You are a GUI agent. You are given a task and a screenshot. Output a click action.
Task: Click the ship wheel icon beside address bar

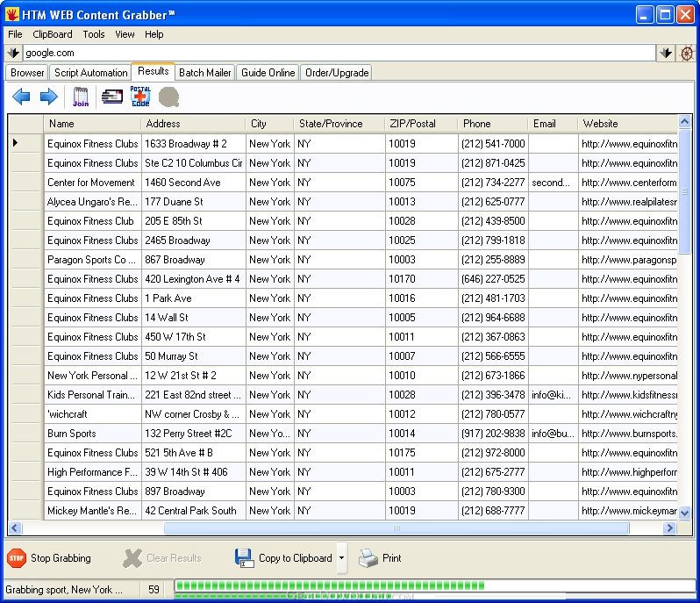(687, 54)
